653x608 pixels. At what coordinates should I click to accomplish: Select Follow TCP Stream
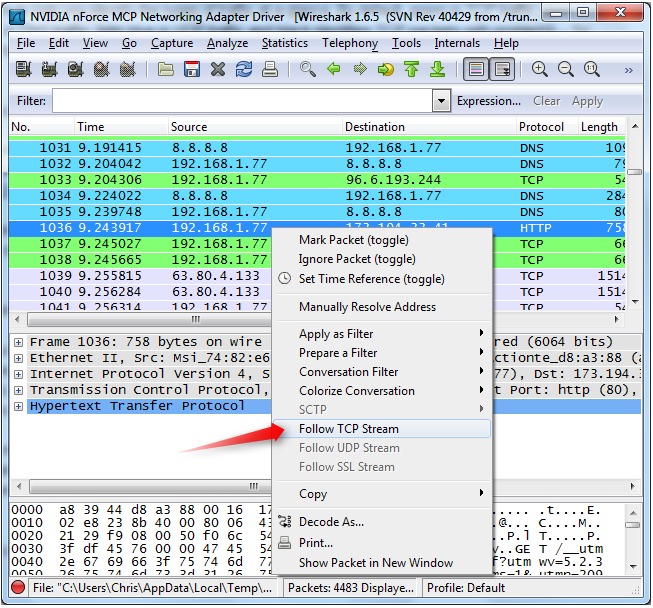tap(348, 429)
